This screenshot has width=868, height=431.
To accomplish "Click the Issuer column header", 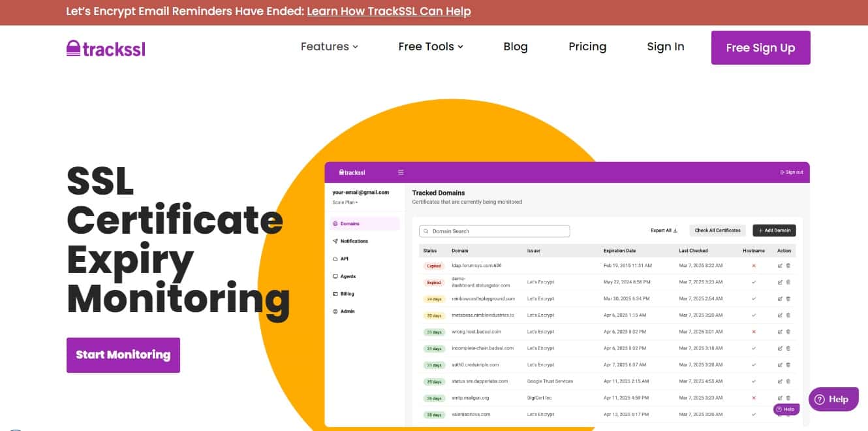I will coord(534,251).
